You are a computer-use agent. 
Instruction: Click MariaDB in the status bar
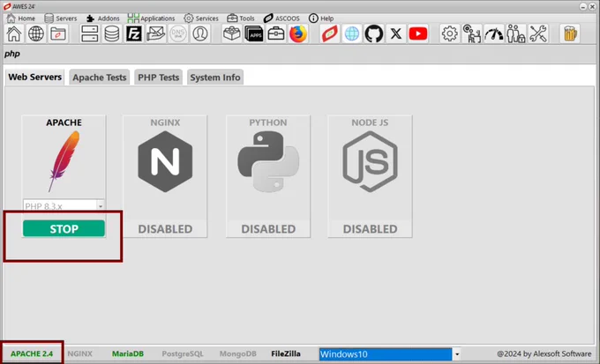128,353
